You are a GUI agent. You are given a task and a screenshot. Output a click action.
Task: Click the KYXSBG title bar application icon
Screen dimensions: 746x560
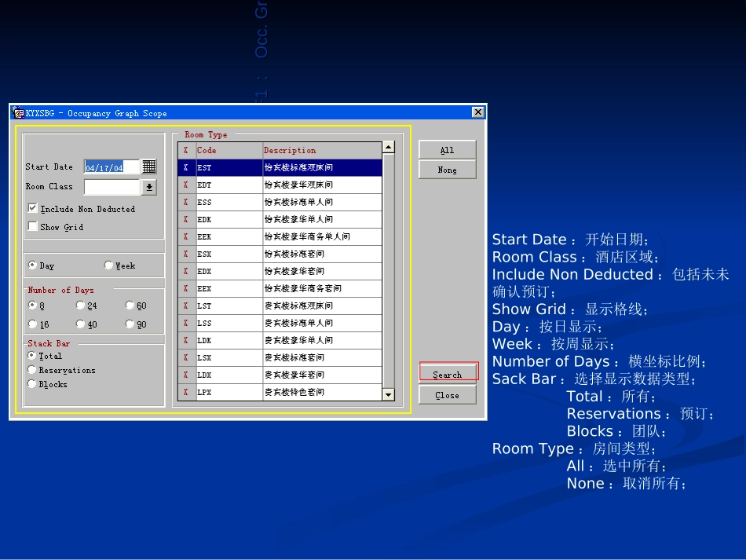[18, 112]
